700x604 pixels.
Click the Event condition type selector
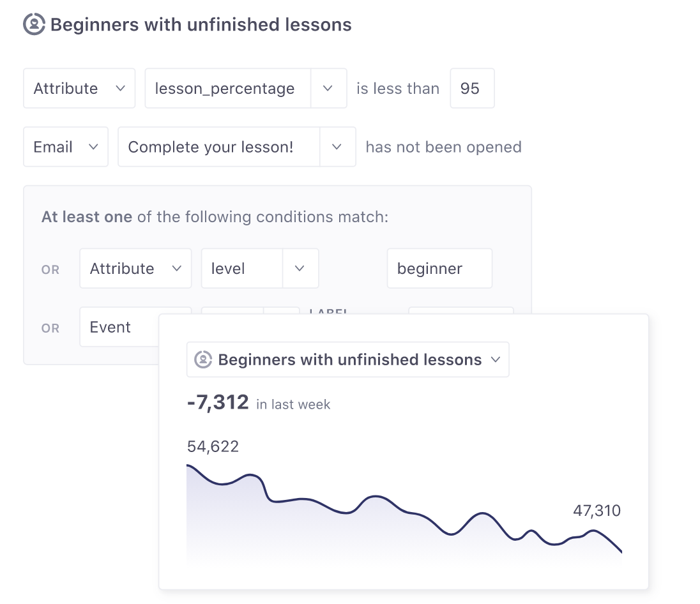pos(119,327)
